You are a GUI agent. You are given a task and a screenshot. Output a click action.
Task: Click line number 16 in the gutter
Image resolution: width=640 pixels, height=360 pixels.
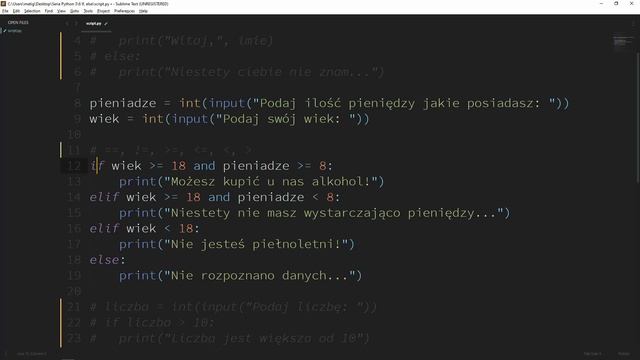[x=74, y=228]
